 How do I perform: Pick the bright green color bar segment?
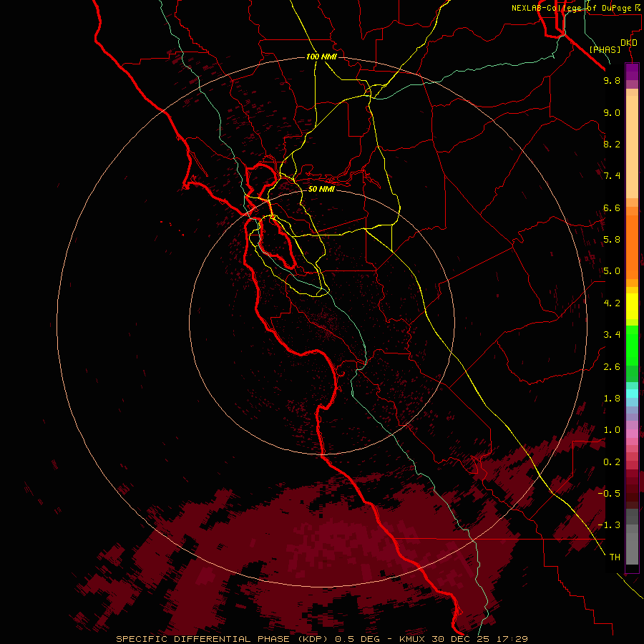pyautogui.click(x=632, y=346)
